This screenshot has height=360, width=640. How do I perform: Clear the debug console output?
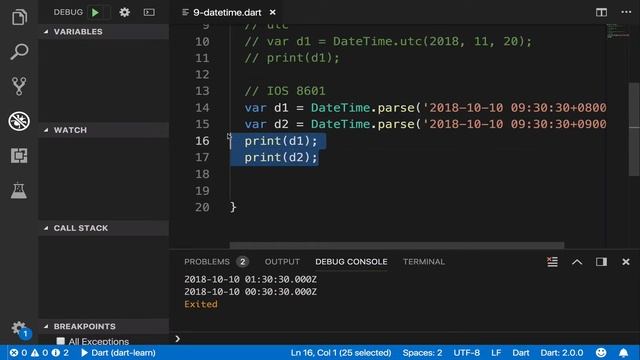coord(552,262)
